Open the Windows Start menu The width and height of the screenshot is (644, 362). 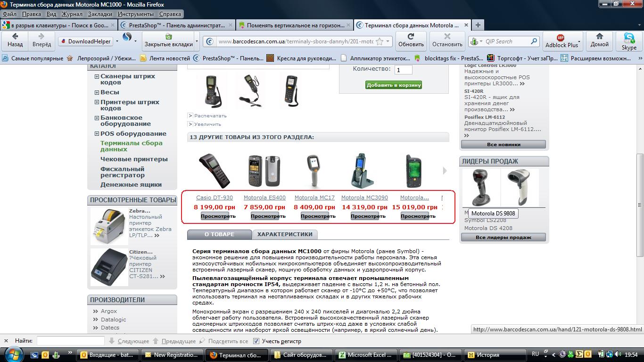click(13, 354)
